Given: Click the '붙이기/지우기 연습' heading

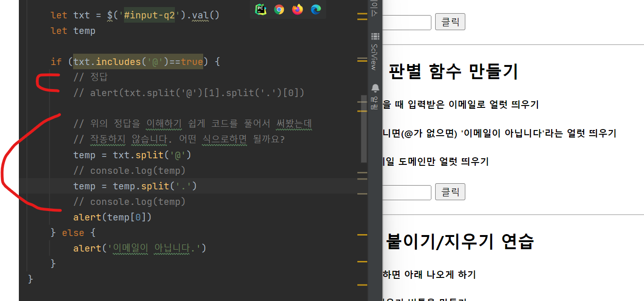Looking at the screenshot, I should tap(460, 241).
